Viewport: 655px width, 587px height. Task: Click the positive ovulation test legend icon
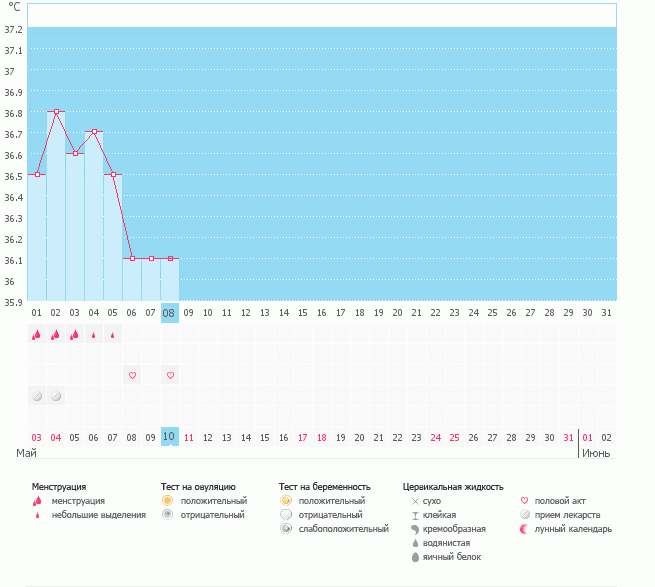pyautogui.click(x=168, y=500)
